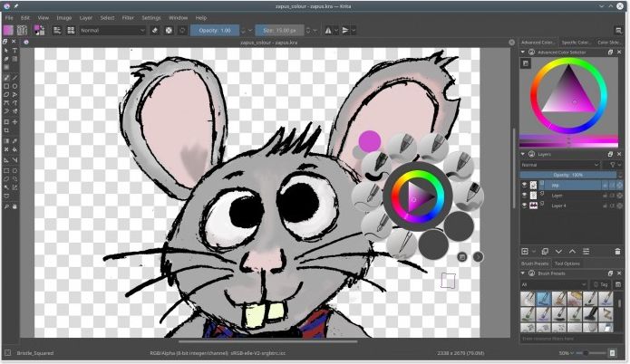The height and width of the screenshot is (364, 630).
Task: Open the toolbar blending mode Normal dropdown
Action: [112, 31]
